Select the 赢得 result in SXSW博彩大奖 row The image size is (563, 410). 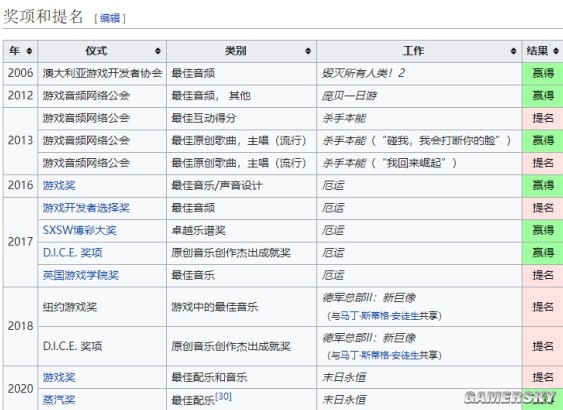tap(543, 230)
